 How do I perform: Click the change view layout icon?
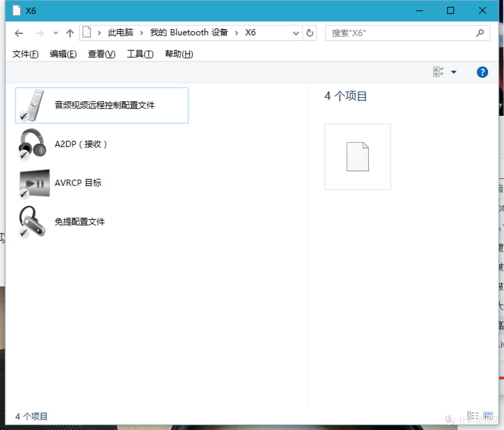(438, 72)
